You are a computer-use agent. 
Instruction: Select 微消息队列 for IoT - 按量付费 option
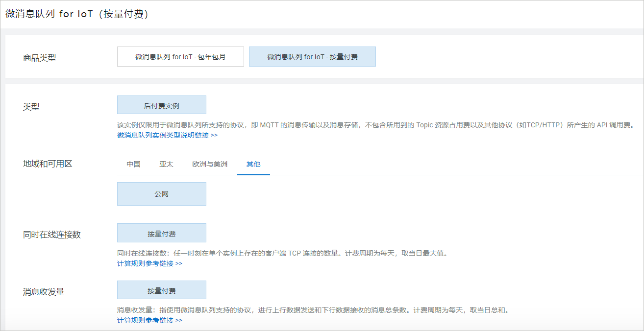click(x=312, y=57)
